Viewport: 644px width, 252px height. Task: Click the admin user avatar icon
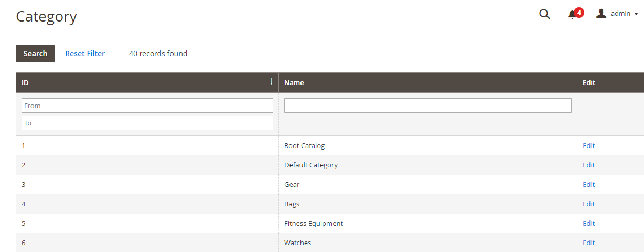pos(601,14)
